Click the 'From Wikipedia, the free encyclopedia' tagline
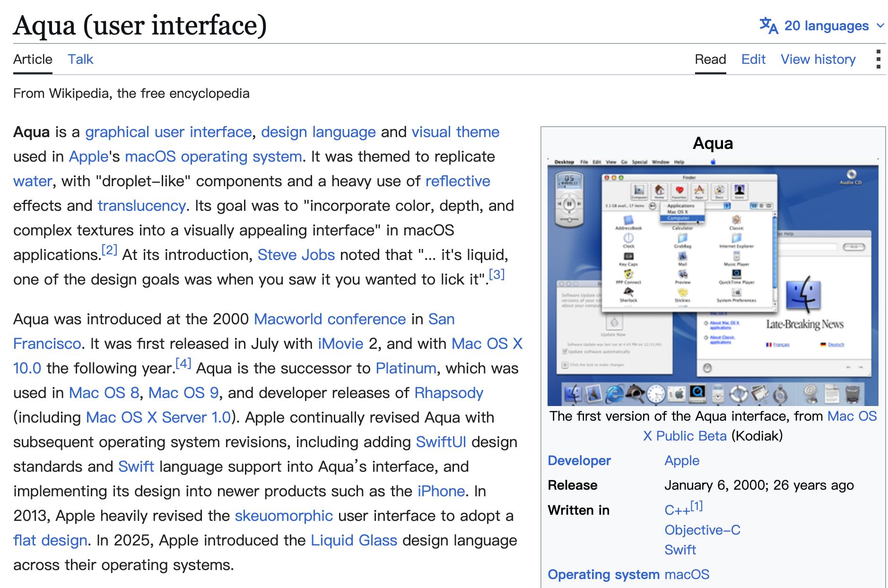Screen dimensions: 888x588 coord(131,93)
